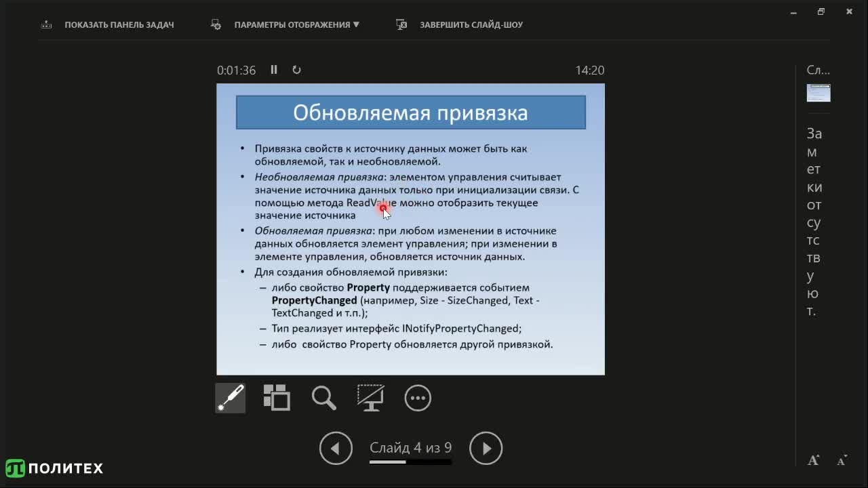Click the clock time 14:20

pyautogui.click(x=589, y=70)
